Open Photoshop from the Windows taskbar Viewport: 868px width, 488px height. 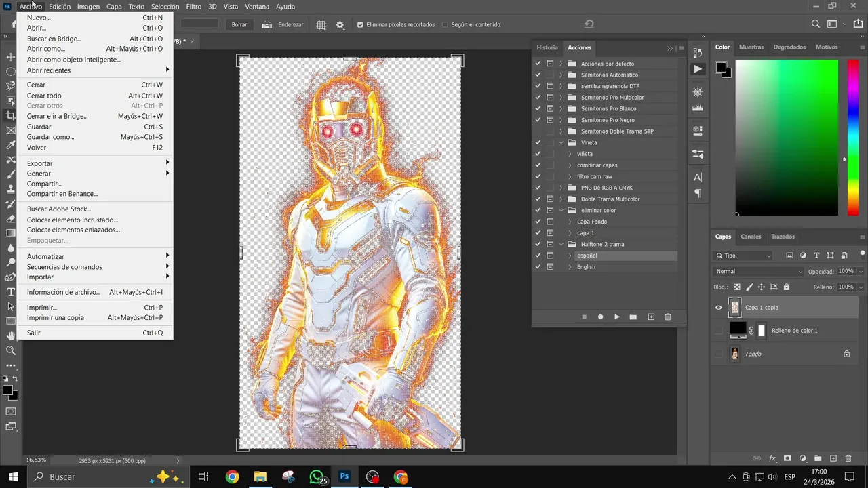point(344,476)
